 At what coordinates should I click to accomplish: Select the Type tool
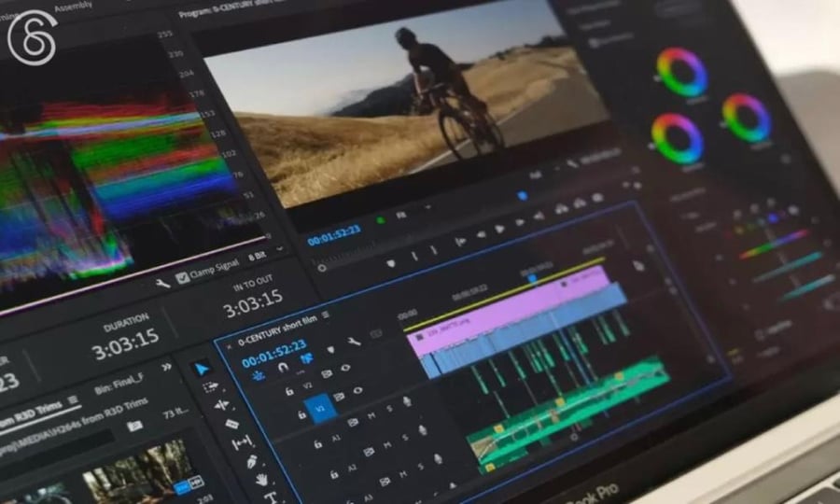271,497
